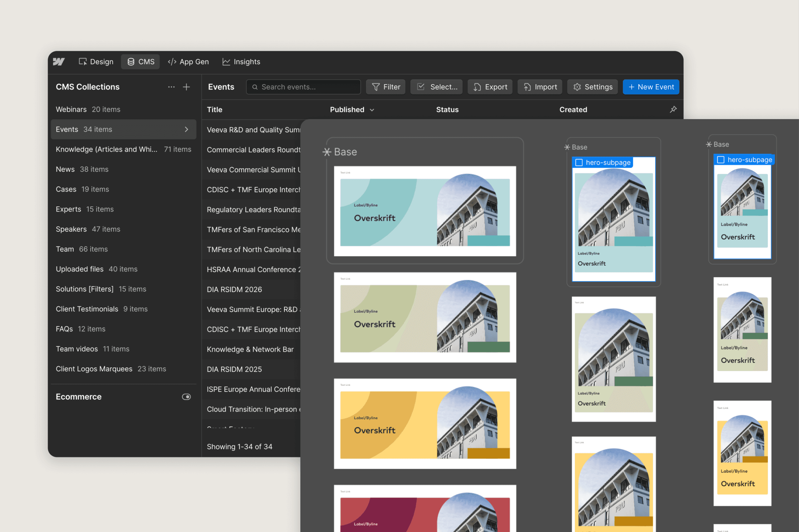This screenshot has width=799, height=532.
Task: Open the Published column sort dropdown
Action: 372,110
